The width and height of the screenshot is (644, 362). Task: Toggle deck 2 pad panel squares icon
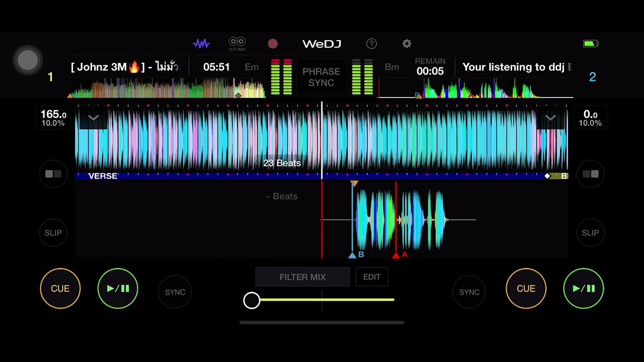(x=590, y=174)
